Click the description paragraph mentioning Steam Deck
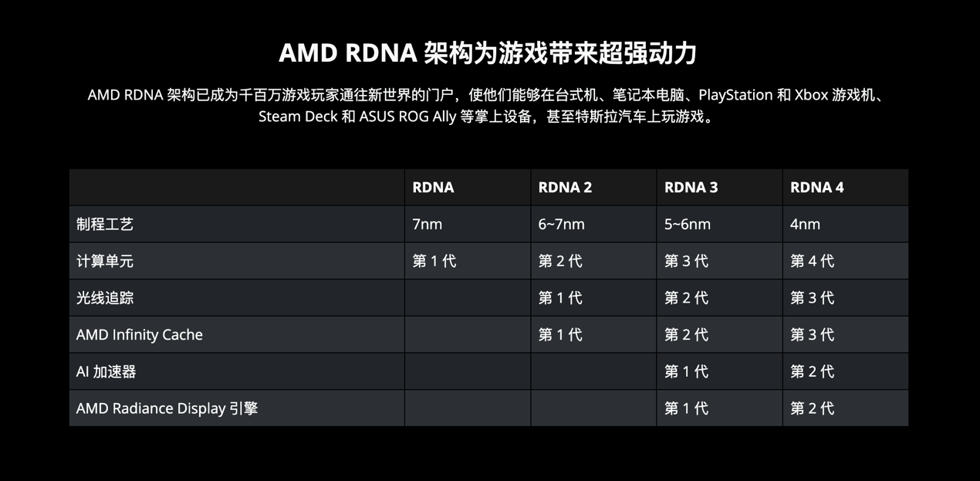The height and width of the screenshot is (481, 980). 489,106
